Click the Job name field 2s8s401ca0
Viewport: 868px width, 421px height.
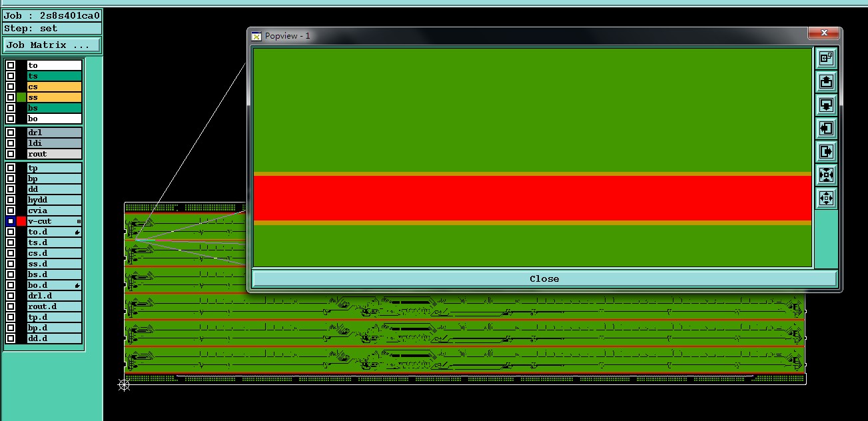click(52, 15)
